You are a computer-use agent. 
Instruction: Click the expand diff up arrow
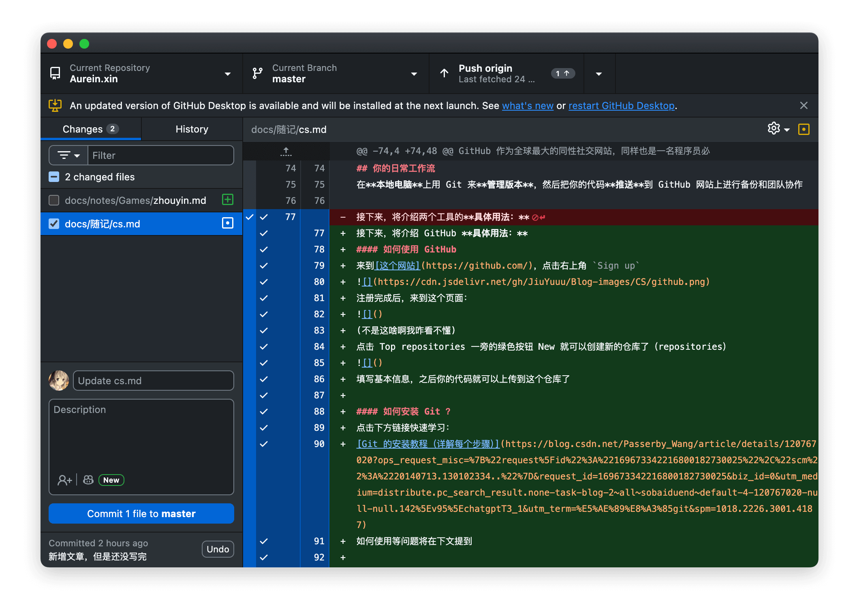(x=286, y=152)
